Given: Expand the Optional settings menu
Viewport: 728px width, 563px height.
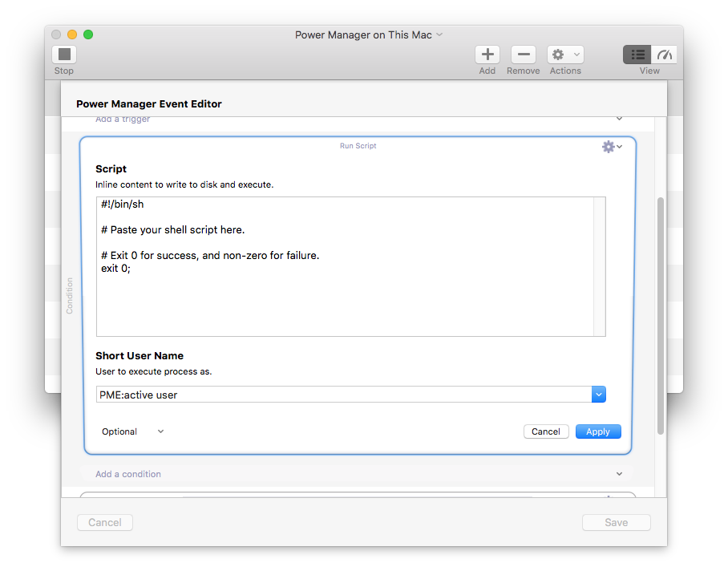Looking at the screenshot, I should [x=133, y=431].
